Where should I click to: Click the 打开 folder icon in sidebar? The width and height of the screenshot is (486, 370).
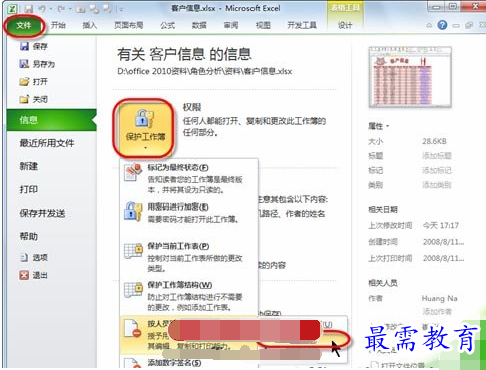pyautogui.click(x=24, y=81)
